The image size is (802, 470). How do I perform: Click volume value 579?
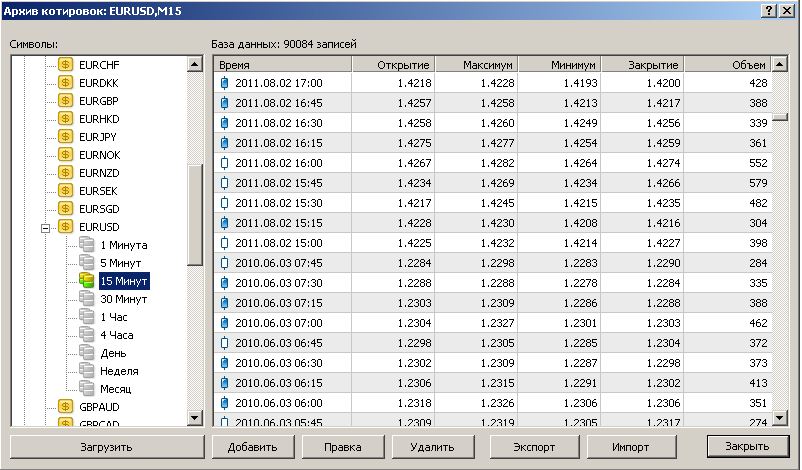point(758,183)
